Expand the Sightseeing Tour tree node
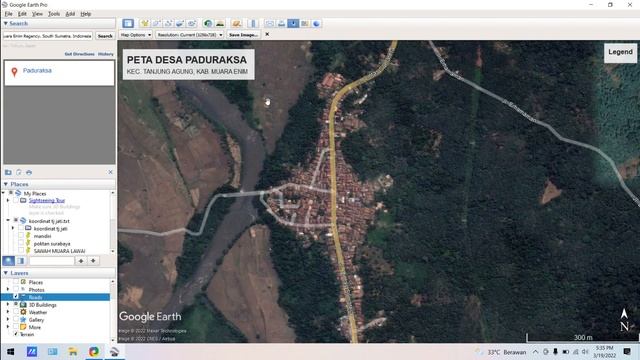The height and width of the screenshot is (360, 640). [x=8, y=200]
